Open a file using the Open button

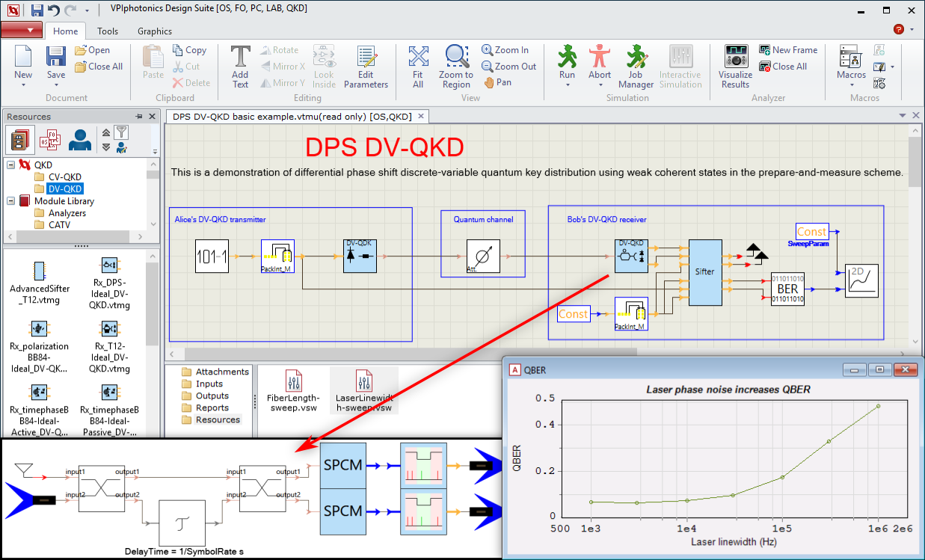click(93, 50)
